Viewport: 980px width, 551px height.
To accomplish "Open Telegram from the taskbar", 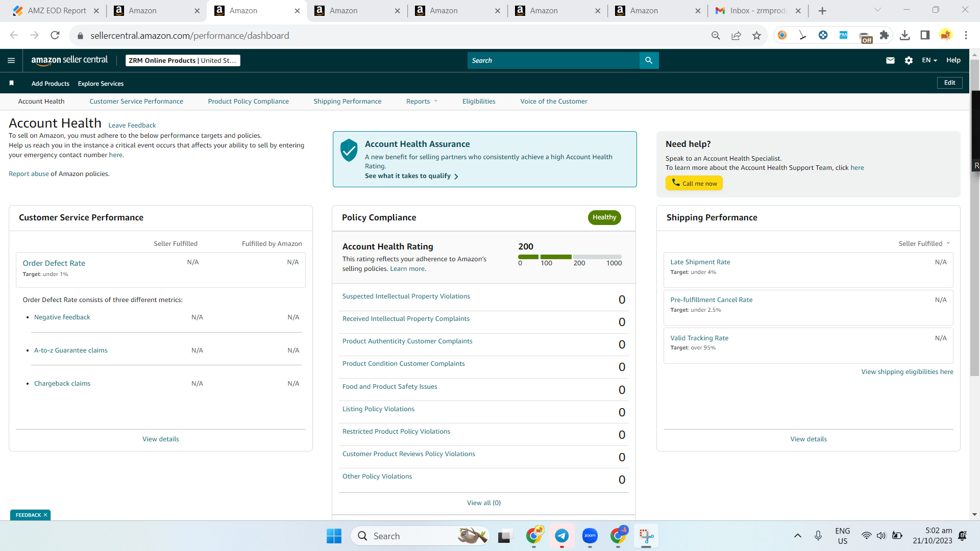I will click(x=562, y=536).
